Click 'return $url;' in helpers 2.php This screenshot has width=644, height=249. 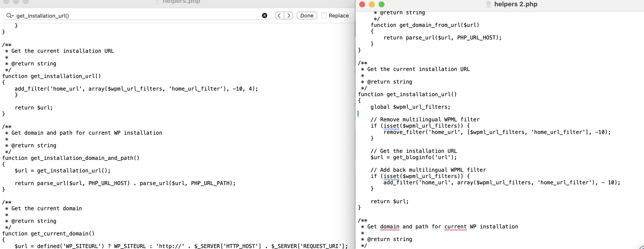[x=390, y=202]
